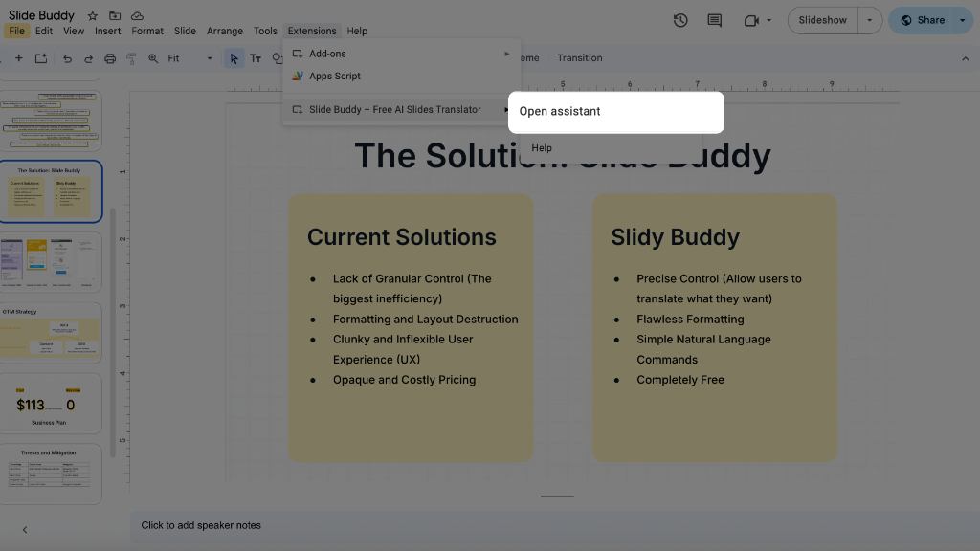This screenshot has height=551, width=980.
Task: Open the comment history panel
Action: pos(714,19)
